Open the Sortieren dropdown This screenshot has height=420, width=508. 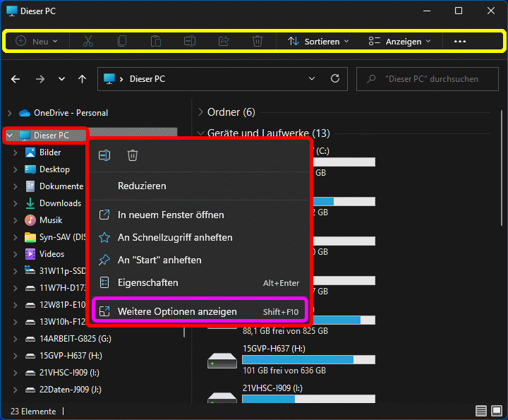(x=318, y=42)
